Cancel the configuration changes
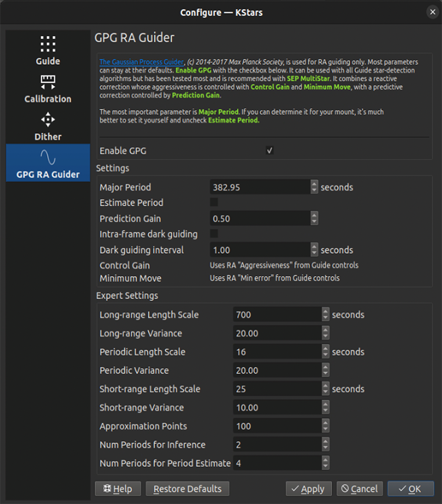This screenshot has height=504, width=442. (x=359, y=489)
